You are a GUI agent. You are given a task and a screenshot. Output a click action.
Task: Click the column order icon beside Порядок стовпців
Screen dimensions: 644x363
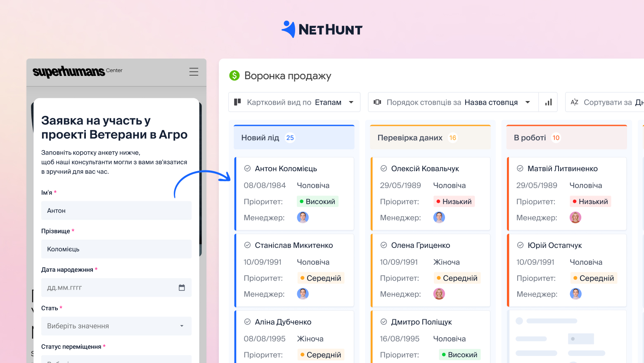[377, 102]
